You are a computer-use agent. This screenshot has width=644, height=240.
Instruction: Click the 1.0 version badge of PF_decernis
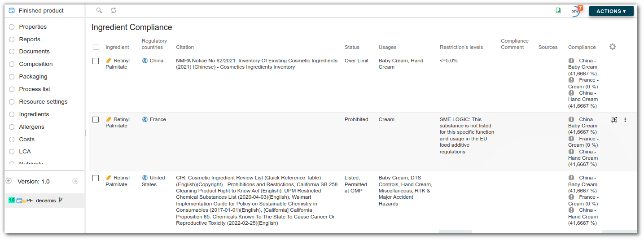[x=12, y=200]
